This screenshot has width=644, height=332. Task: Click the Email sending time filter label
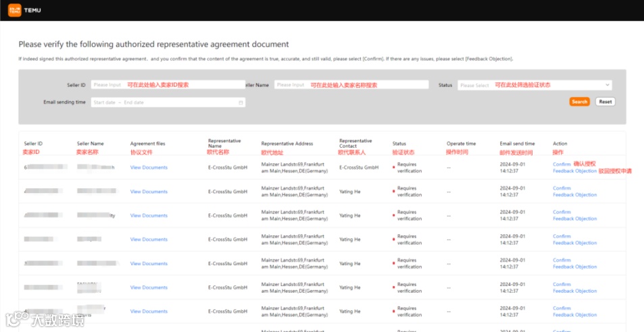click(x=64, y=102)
